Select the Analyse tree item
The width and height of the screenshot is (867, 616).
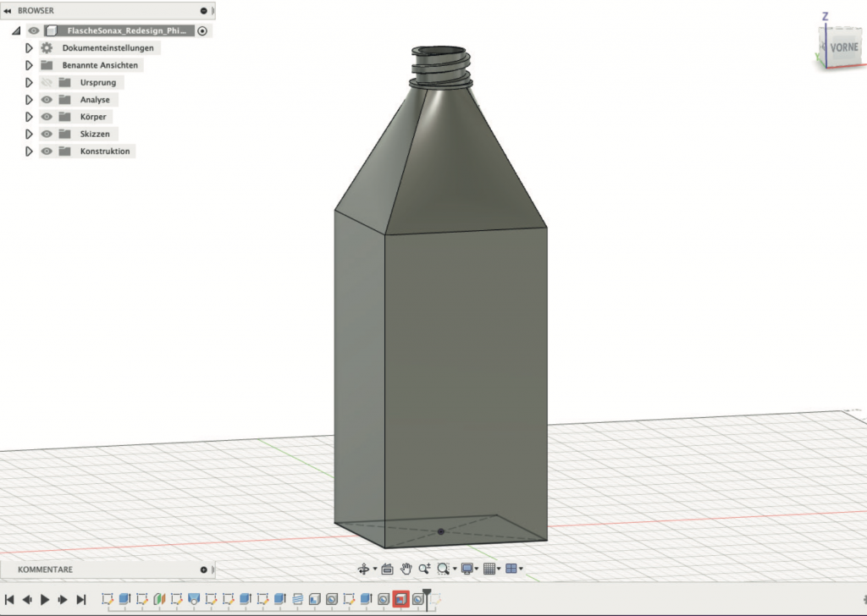point(95,100)
